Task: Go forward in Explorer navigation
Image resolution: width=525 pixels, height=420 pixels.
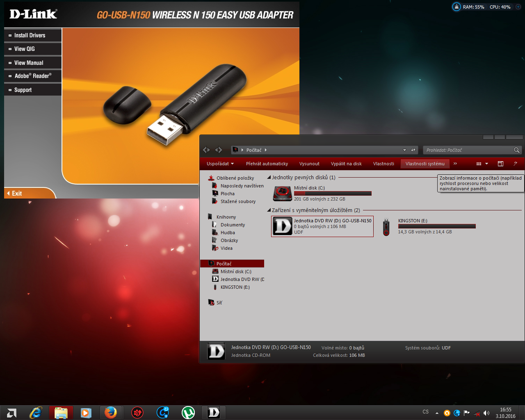Action: click(x=219, y=150)
